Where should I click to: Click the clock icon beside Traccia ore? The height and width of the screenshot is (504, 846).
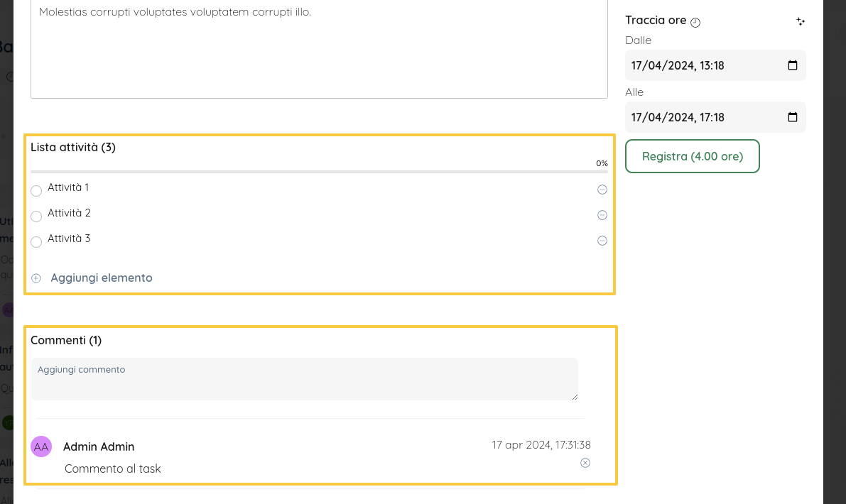click(695, 22)
